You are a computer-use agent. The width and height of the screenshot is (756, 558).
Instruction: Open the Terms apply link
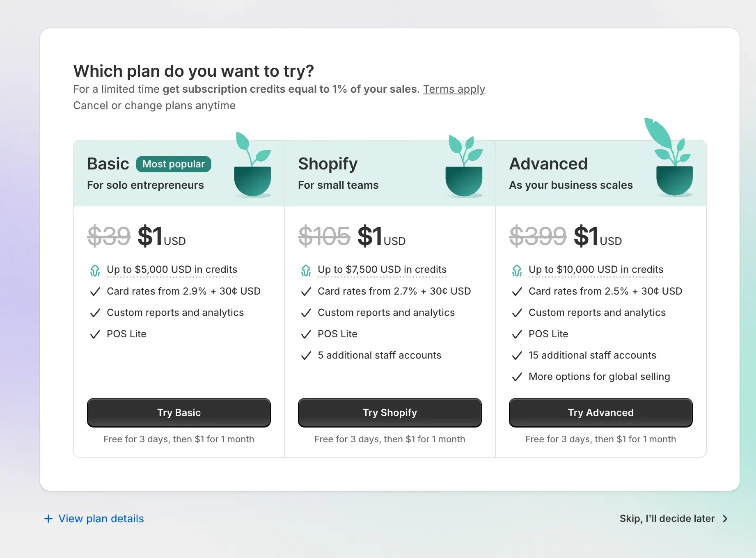(454, 89)
